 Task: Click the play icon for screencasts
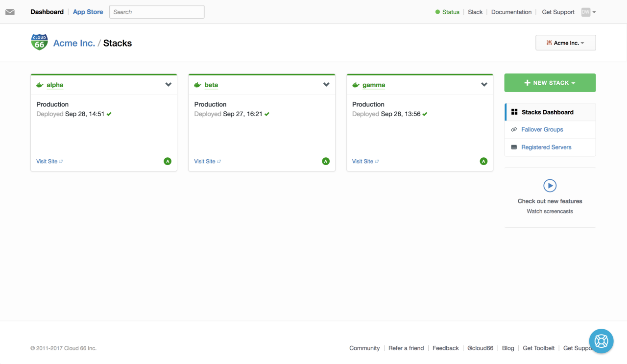coord(550,186)
